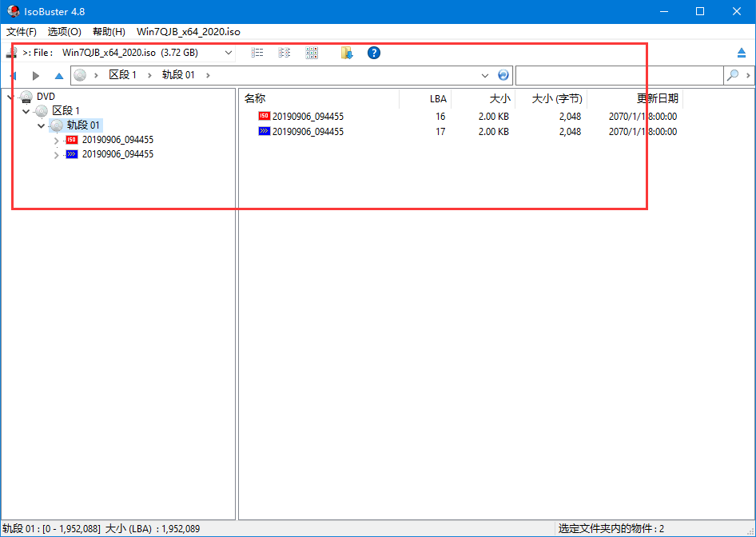
Task: Open the address bar path history dropdown
Action: (484, 75)
